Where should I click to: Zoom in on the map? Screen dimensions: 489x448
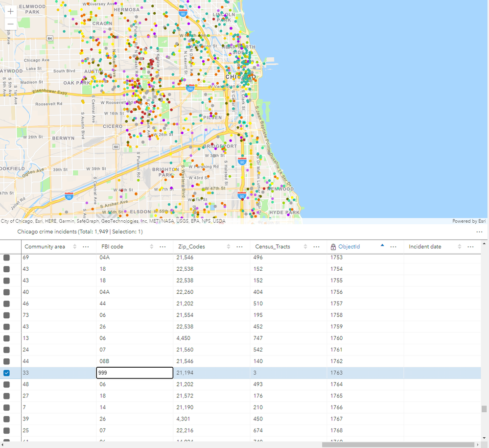coord(10,11)
